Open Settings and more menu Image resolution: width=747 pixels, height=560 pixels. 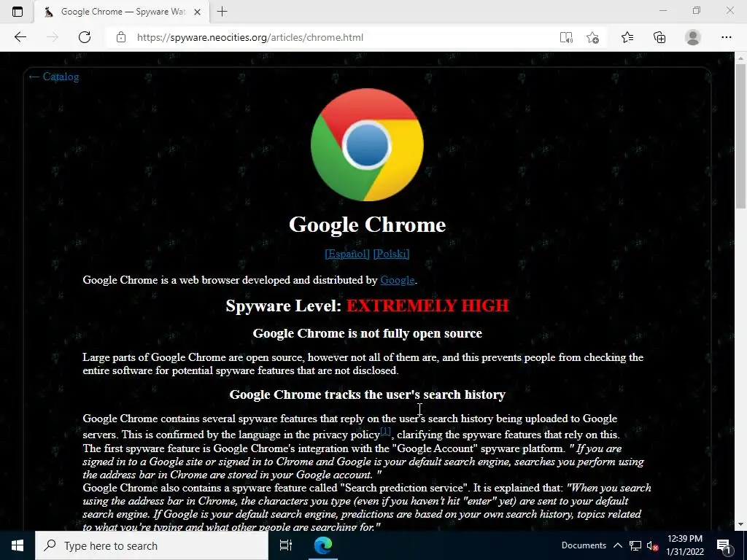[726, 37]
